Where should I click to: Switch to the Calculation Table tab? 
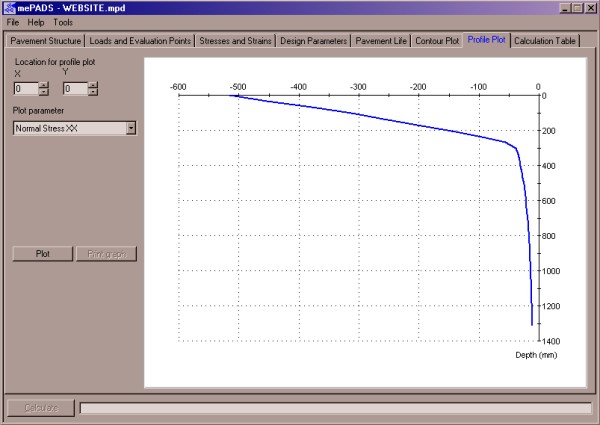[x=545, y=41]
